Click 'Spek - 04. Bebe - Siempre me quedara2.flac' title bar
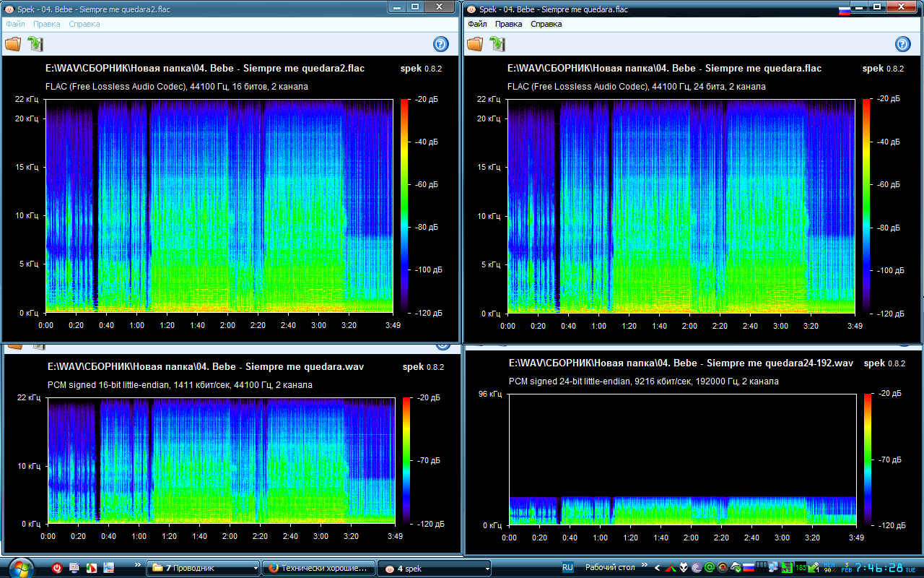Screen dimensions: 924x578 [x=195, y=9]
